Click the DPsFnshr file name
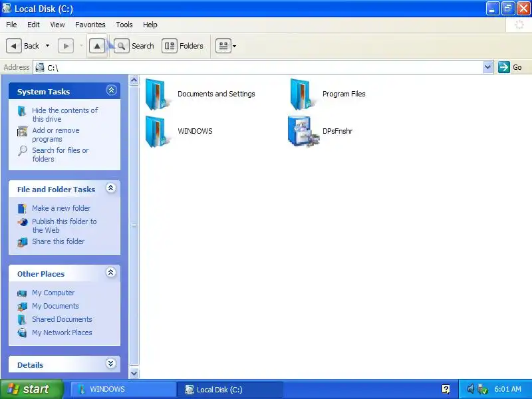The width and height of the screenshot is (532, 399). click(x=337, y=131)
